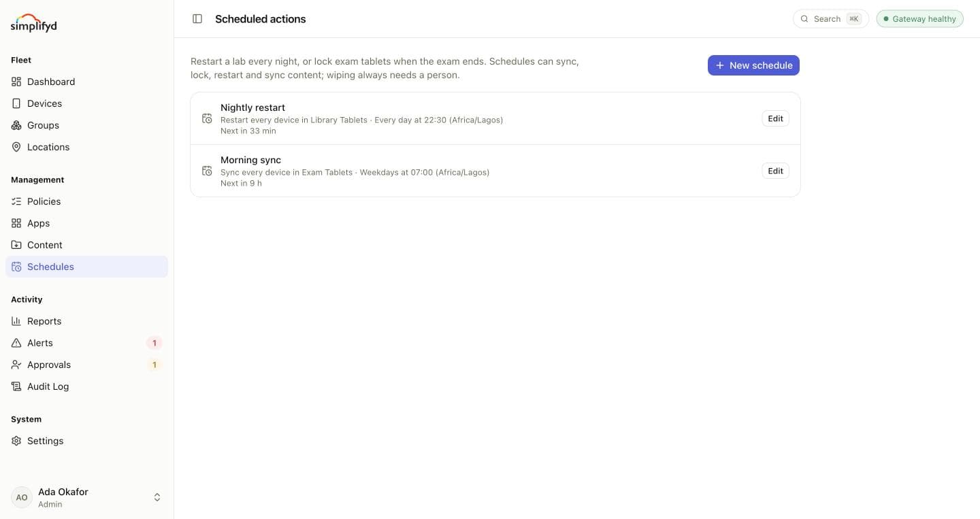Click the Morning sync schedule icon
Image resolution: width=980 pixels, height=519 pixels.
pos(207,171)
